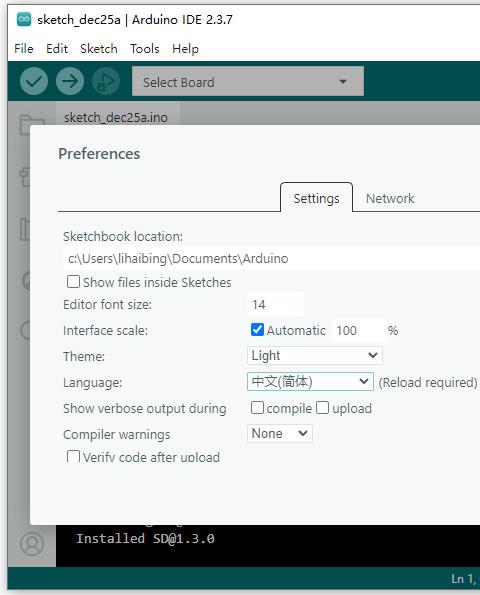480x595 pixels.
Task: Click the Arduino logo in title bar
Action: (24, 19)
